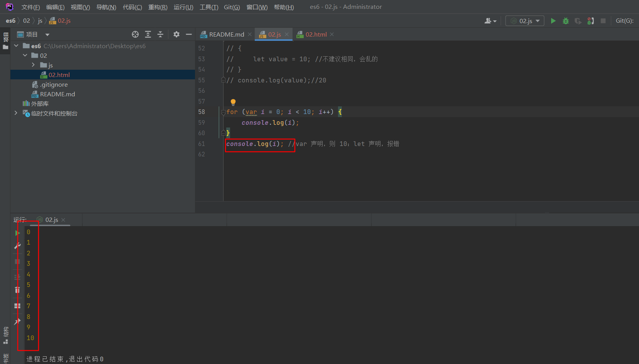Click the locate current file target icon
Screen dimensions: 639x364
coord(135,34)
